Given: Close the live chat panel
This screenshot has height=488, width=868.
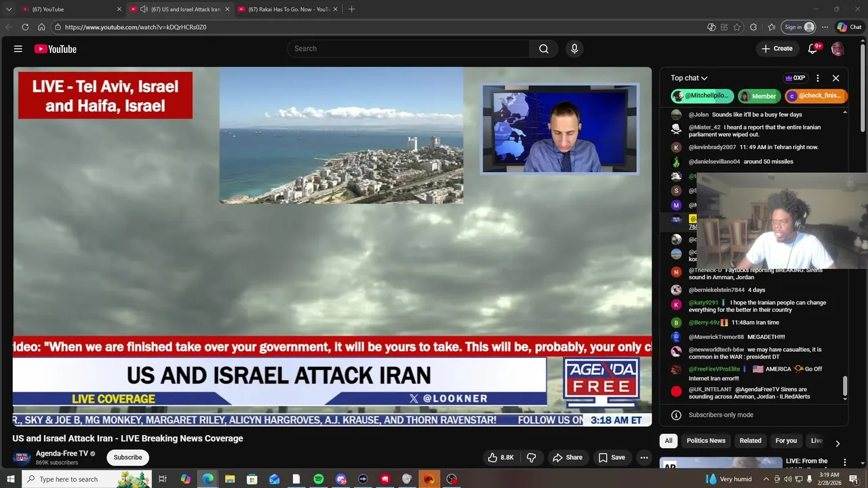Looking at the screenshot, I should click(836, 78).
